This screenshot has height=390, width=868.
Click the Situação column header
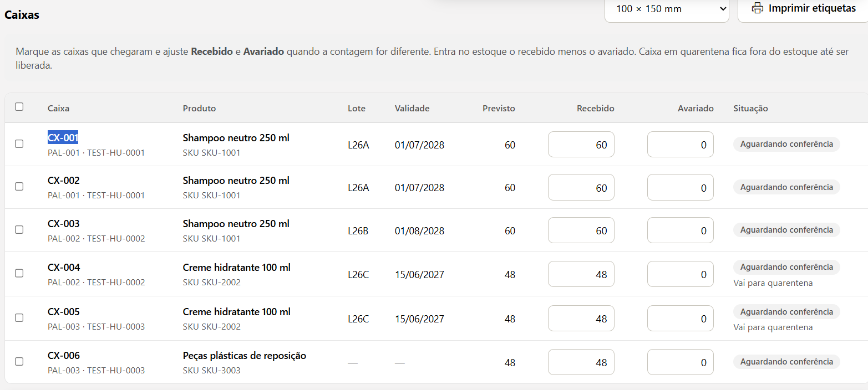tap(750, 109)
